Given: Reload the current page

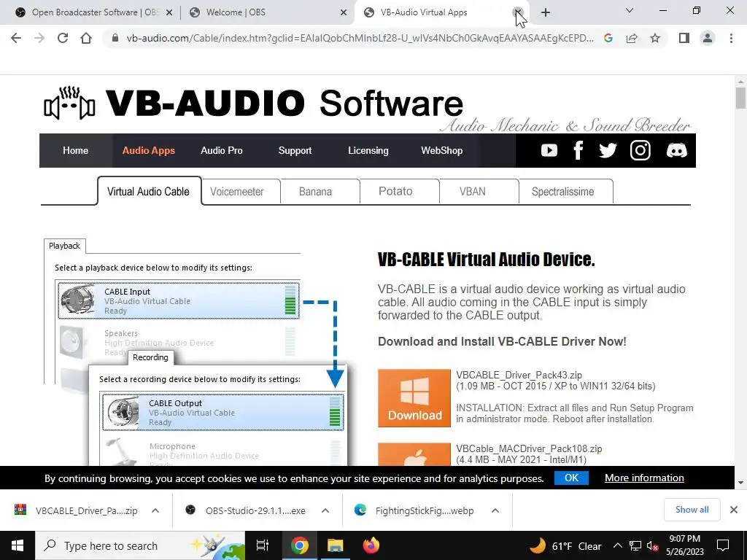Looking at the screenshot, I should coord(63,38).
